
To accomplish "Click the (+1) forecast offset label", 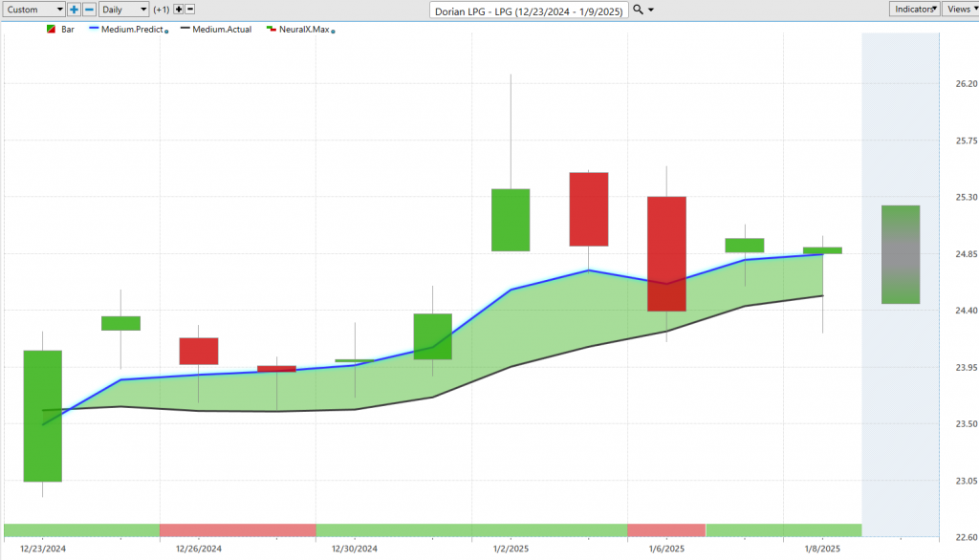I will (161, 10).
